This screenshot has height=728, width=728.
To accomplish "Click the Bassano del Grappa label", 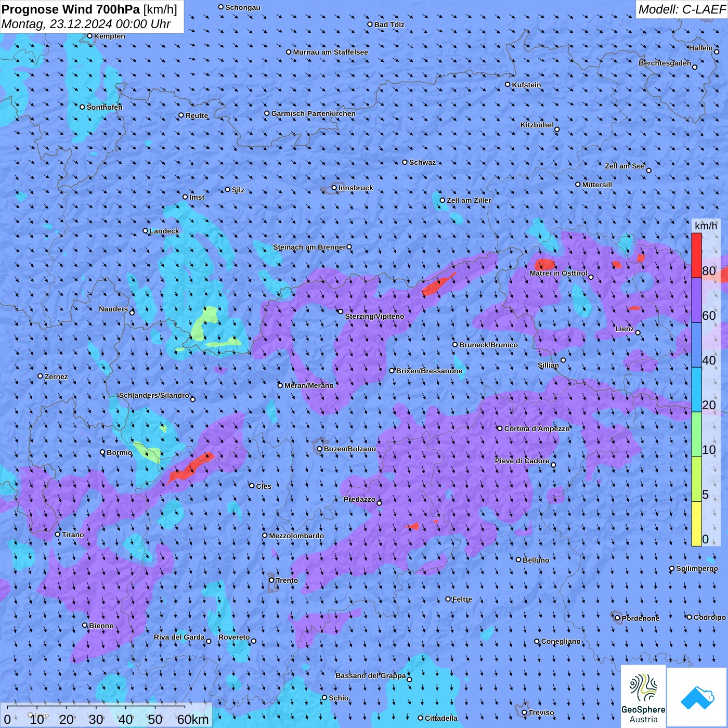I will 370,675.
